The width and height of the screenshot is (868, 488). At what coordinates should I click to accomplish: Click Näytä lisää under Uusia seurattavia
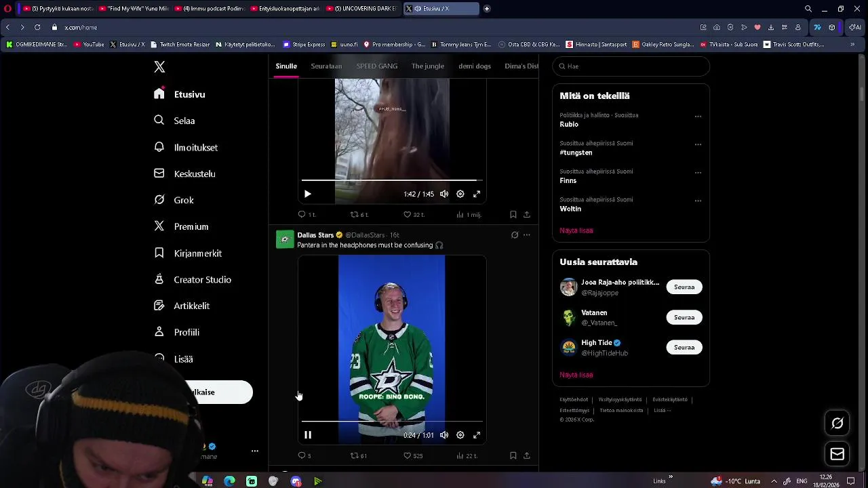coord(576,375)
